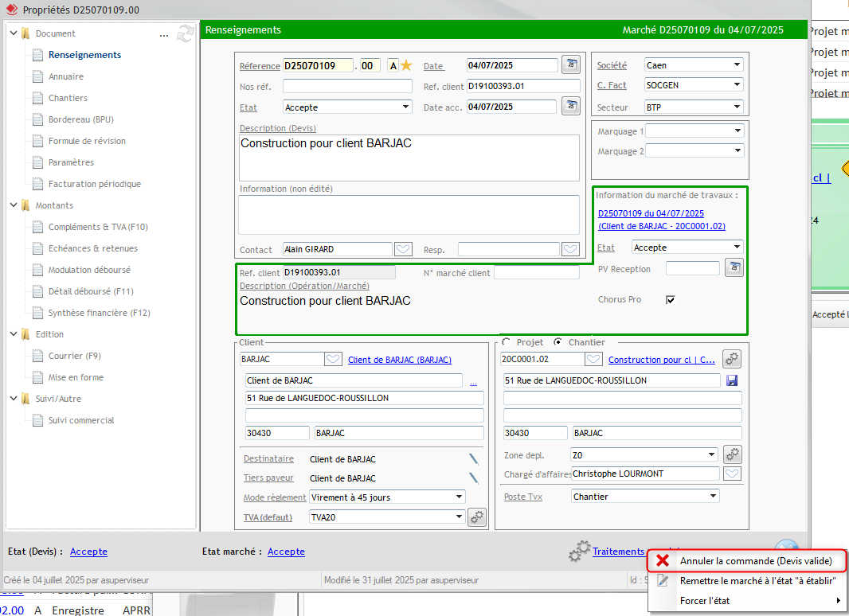Toggle the Chorus Pro checkbox

point(671,300)
